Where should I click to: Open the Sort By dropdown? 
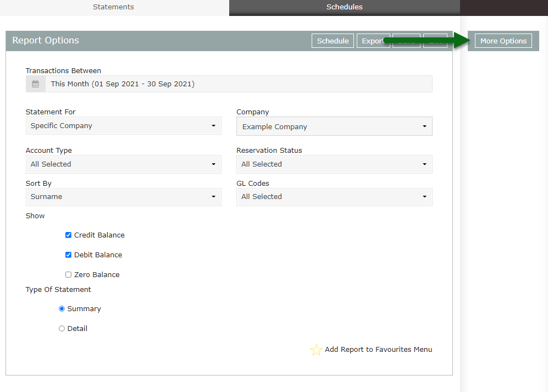point(123,197)
